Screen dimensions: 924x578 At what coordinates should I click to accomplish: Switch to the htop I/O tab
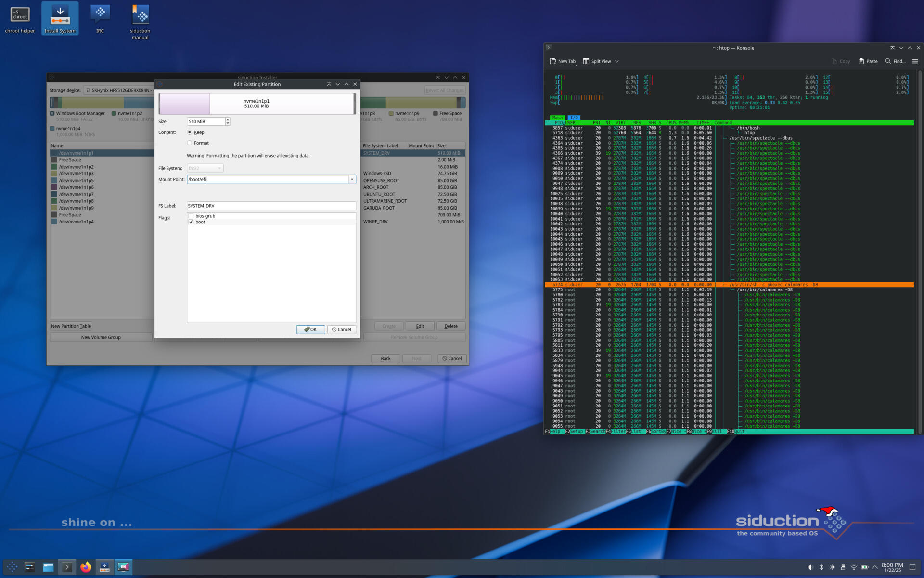(x=574, y=118)
